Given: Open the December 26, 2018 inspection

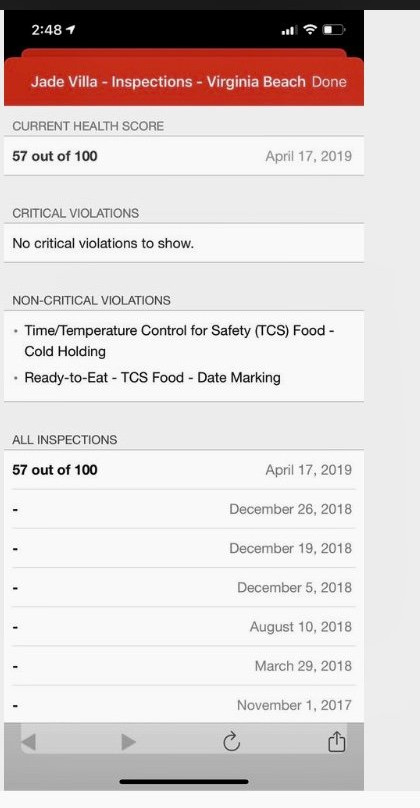Looking at the screenshot, I should [x=184, y=509].
